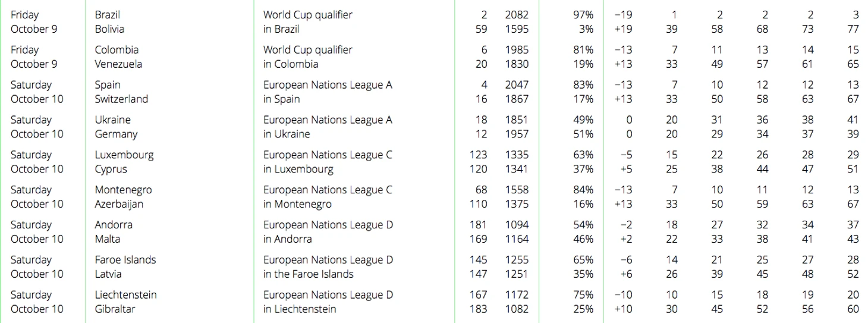Open the Switzerland team link
This screenshot has height=323, width=868.
121,99
